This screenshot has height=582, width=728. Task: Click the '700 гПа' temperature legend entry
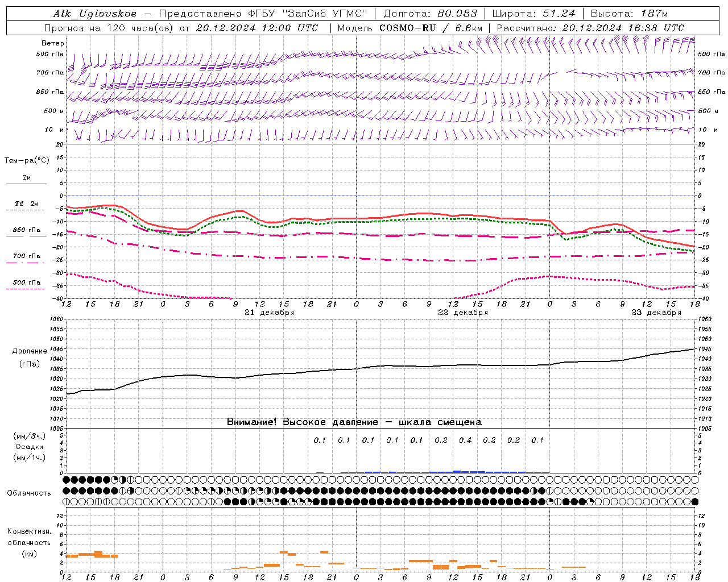click(27, 256)
